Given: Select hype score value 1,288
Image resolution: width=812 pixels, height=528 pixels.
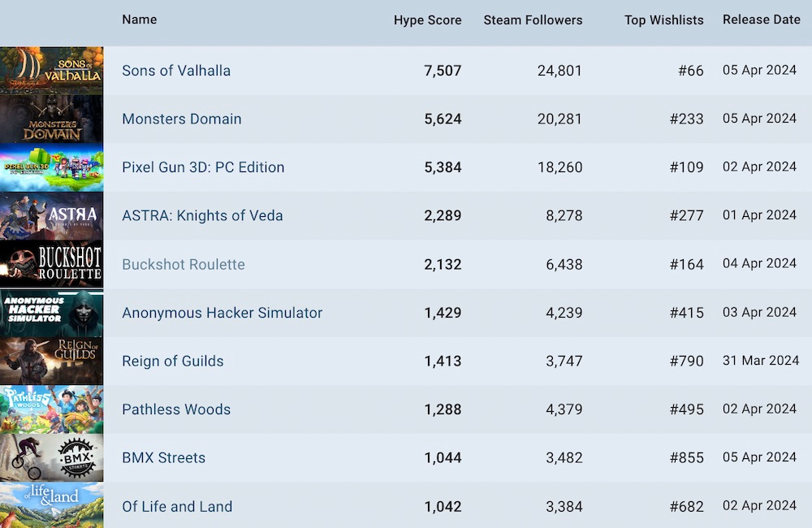Looking at the screenshot, I should (443, 409).
